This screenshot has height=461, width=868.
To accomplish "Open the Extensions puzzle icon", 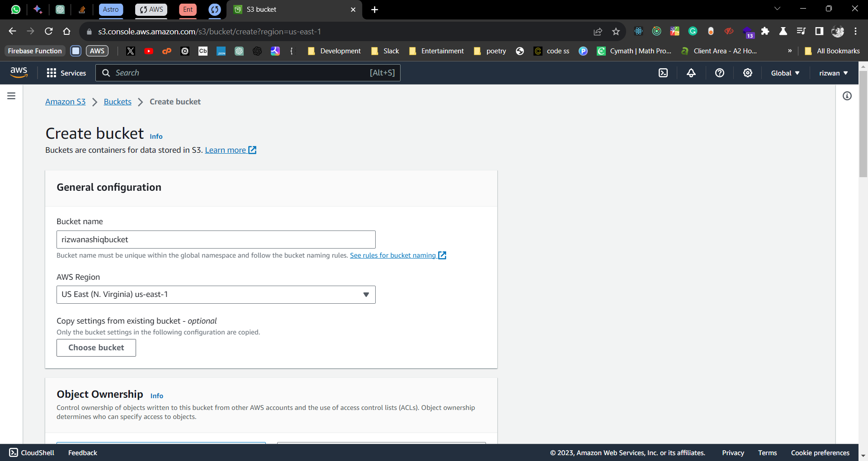I will coord(765,31).
